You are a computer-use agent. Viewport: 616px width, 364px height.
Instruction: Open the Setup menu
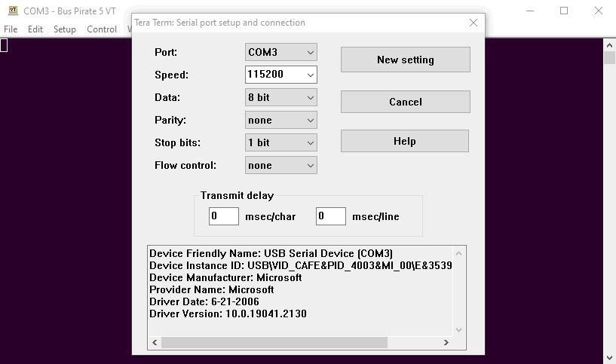(x=64, y=29)
